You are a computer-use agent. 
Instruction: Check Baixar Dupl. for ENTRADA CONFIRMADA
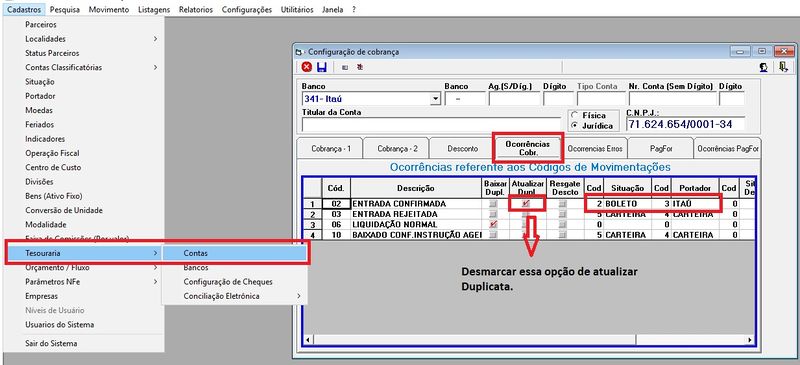coord(493,204)
